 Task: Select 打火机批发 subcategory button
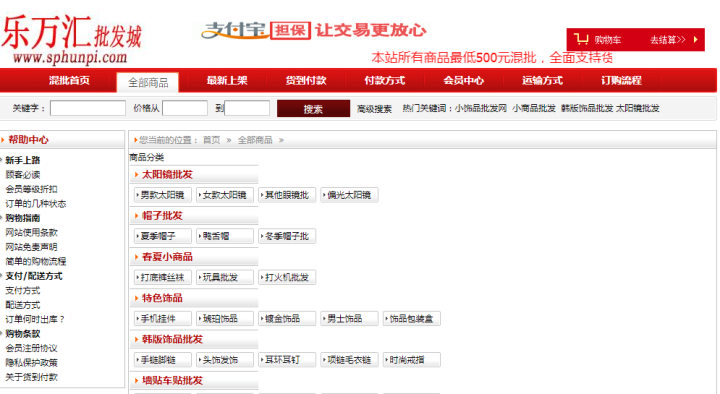pos(287,277)
